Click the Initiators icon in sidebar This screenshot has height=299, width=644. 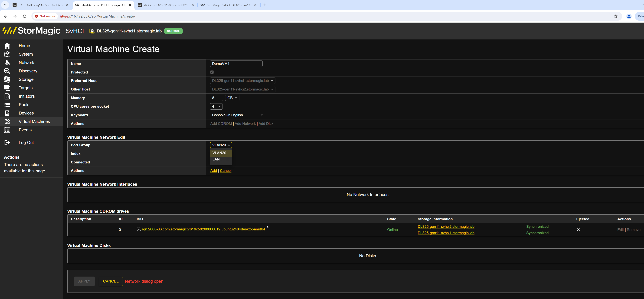click(7, 96)
